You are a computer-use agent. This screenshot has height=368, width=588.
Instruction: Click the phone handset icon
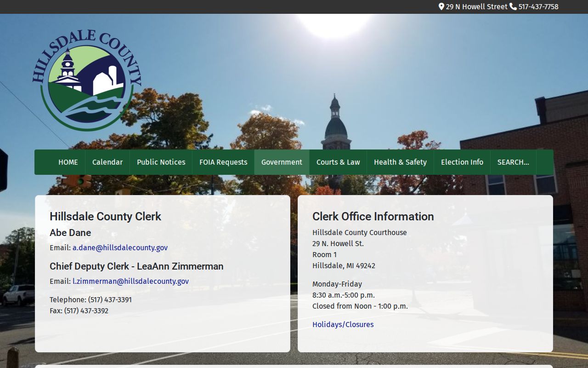[x=513, y=6]
